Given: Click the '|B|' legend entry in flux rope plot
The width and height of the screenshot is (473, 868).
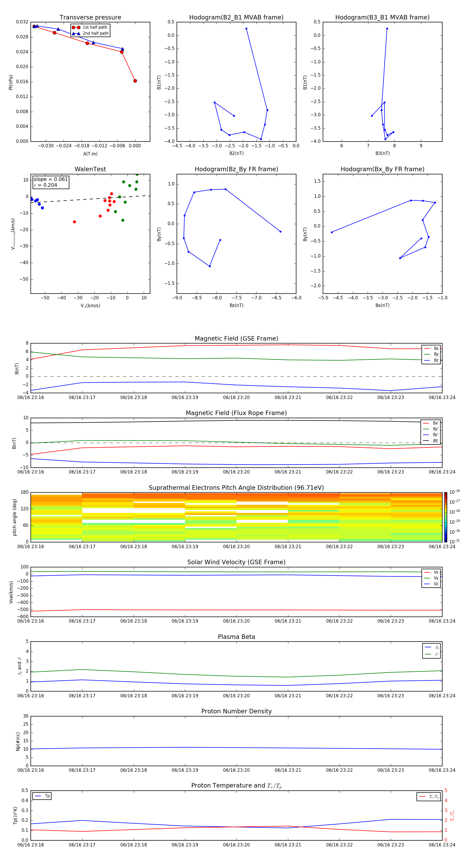Looking at the screenshot, I should [x=431, y=441].
